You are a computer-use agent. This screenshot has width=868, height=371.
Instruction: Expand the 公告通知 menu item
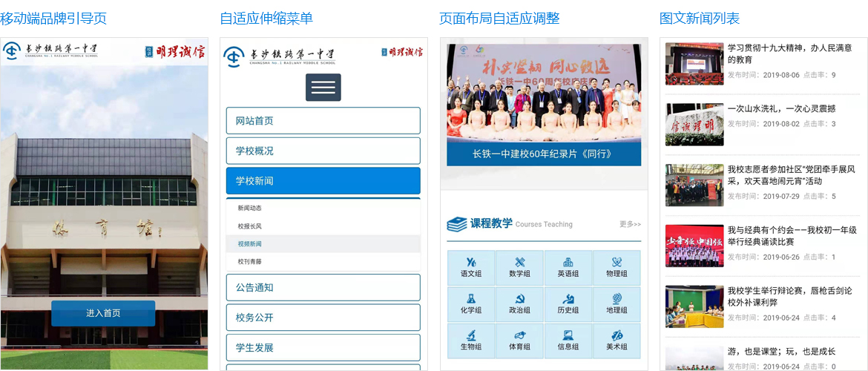[x=323, y=287]
